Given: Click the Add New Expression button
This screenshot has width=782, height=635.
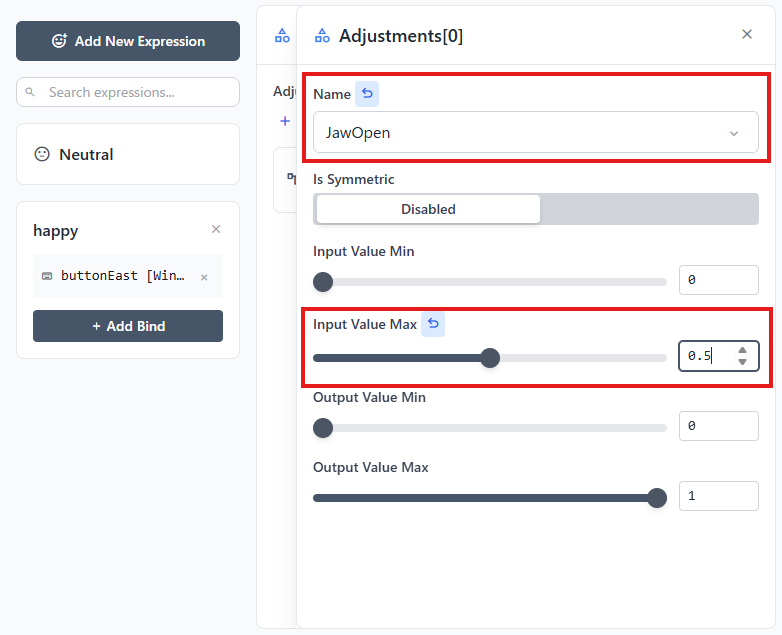Looking at the screenshot, I should click(x=128, y=41).
